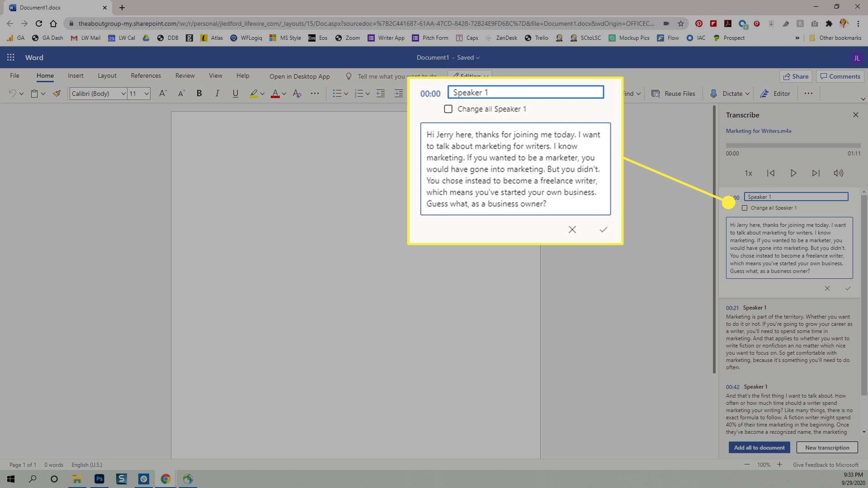Click the Decrease Indent icon
The image size is (868, 488).
380,94
